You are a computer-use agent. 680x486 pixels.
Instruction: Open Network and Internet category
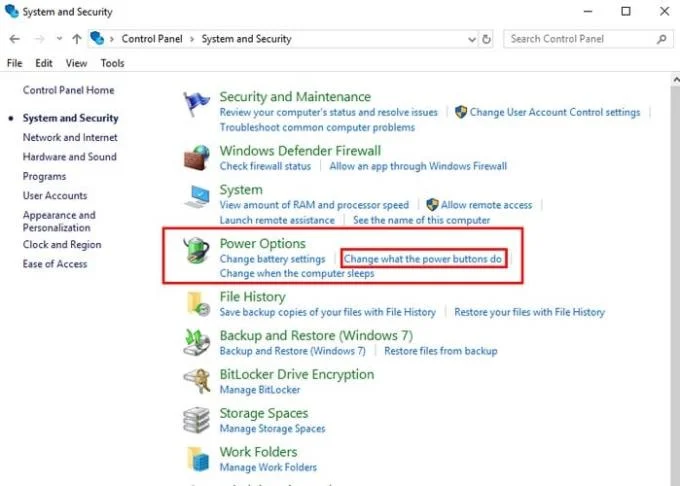(x=70, y=137)
